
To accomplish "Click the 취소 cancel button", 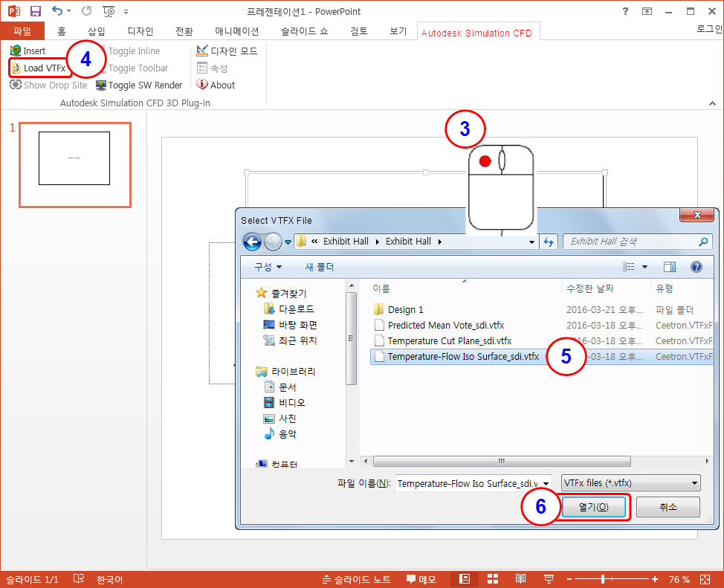I will click(668, 507).
